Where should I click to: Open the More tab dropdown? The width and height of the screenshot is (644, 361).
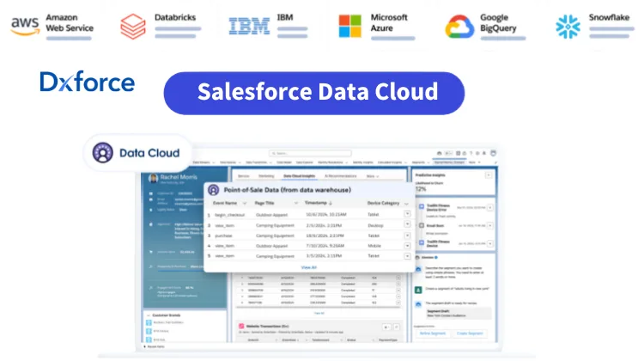click(x=373, y=176)
